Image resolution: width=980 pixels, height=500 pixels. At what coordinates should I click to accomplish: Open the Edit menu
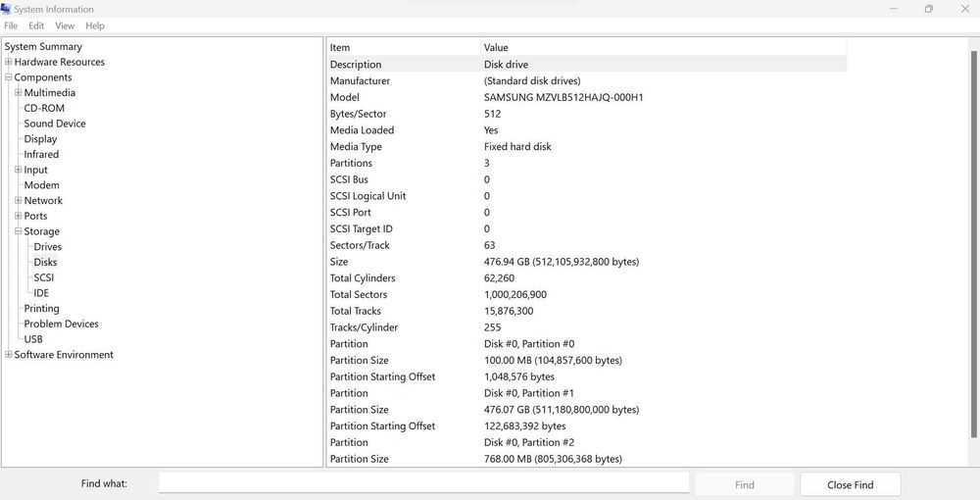(x=36, y=25)
